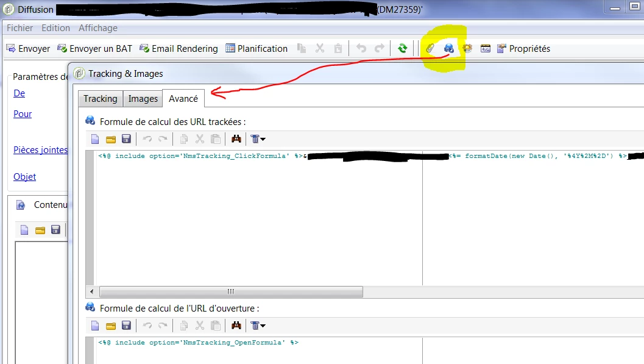Click the calculator-like toolbar icon before Propriétés

click(486, 49)
